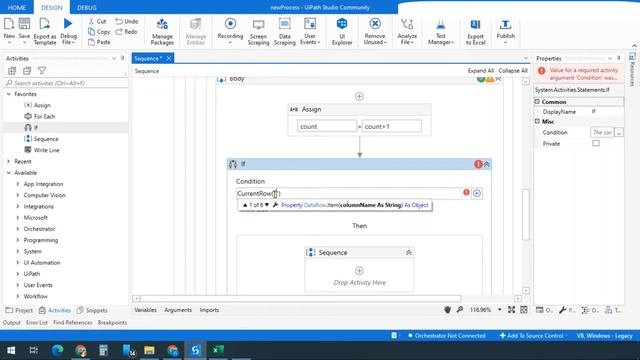The width and height of the screenshot is (640, 360).
Task: Open User Events dropdown
Action: [310, 31]
